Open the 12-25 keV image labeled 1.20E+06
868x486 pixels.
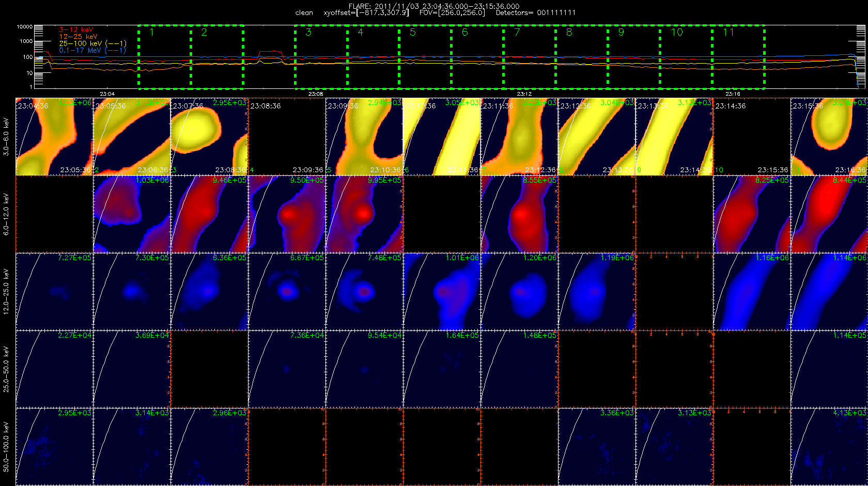[519, 292]
